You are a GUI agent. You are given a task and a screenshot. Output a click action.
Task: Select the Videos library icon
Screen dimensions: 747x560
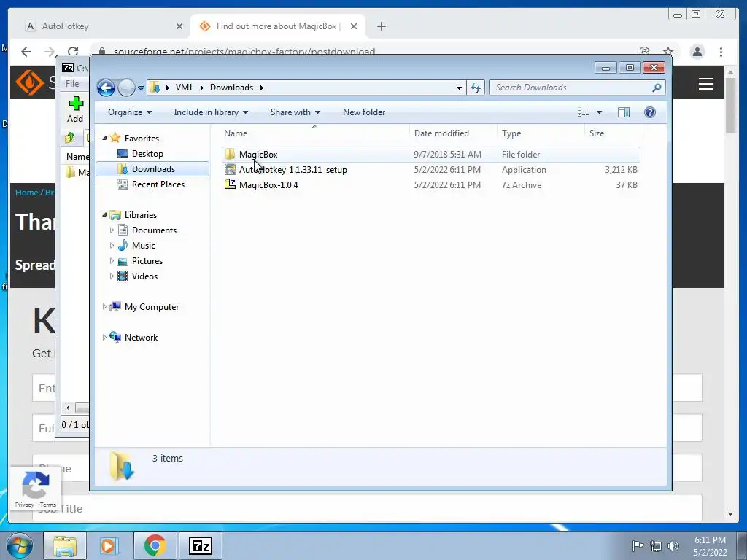click(123, 276)
